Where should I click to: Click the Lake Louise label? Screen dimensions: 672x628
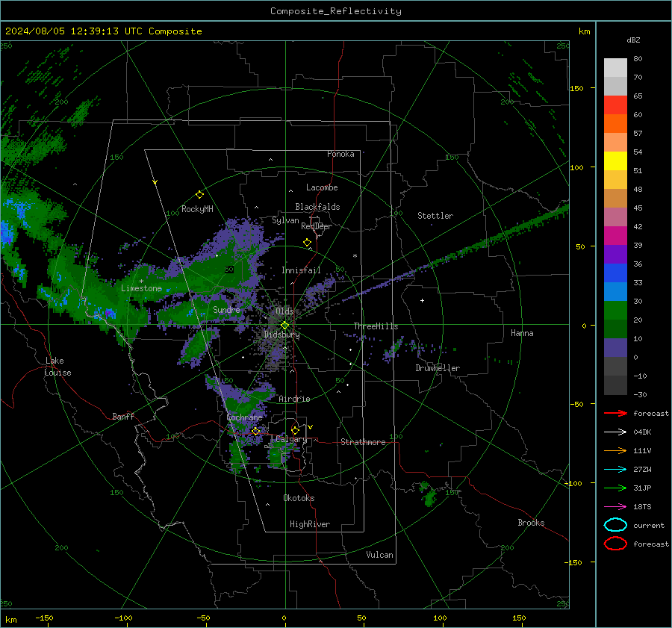[x=57, y=367]
